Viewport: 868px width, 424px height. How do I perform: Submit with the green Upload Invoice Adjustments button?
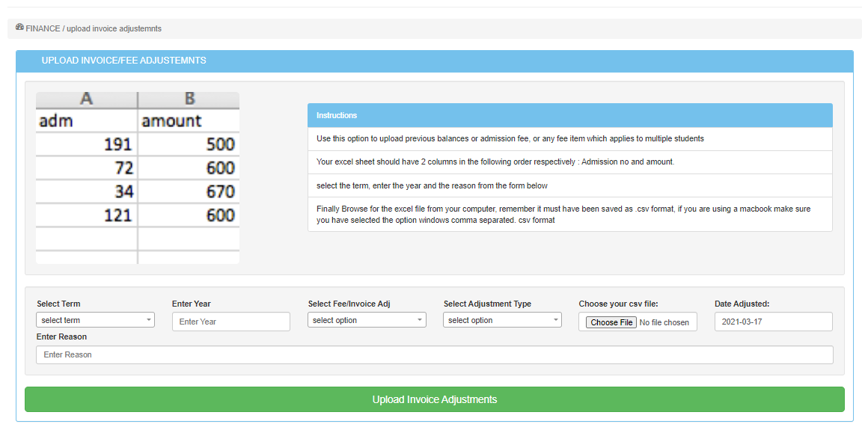point(434,399)
